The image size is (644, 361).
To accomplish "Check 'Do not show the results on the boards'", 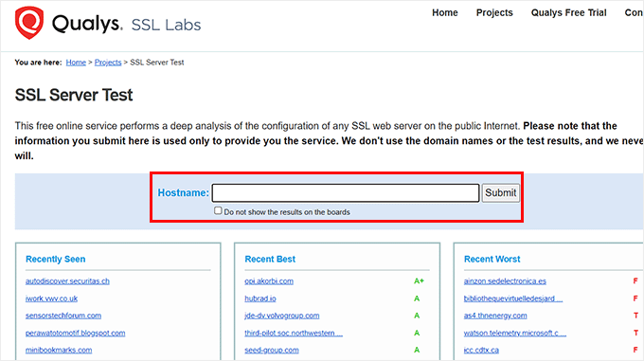I will (218, 210).
